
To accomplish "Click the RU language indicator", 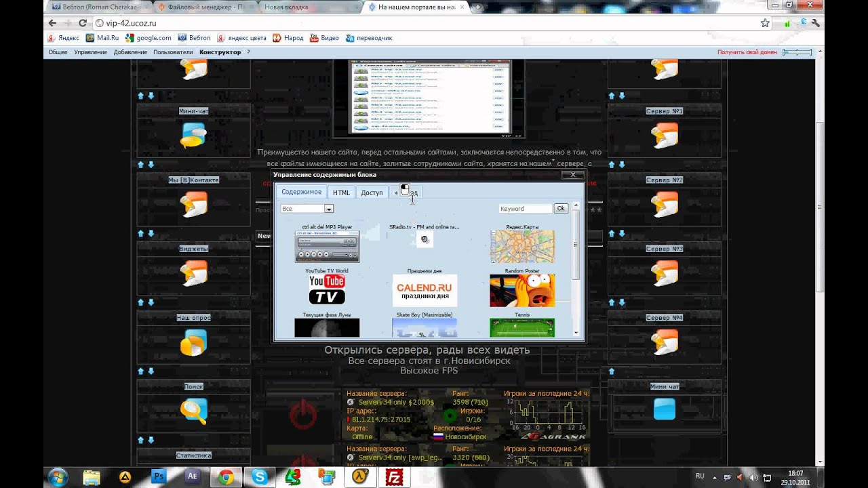I will point(700,476).
